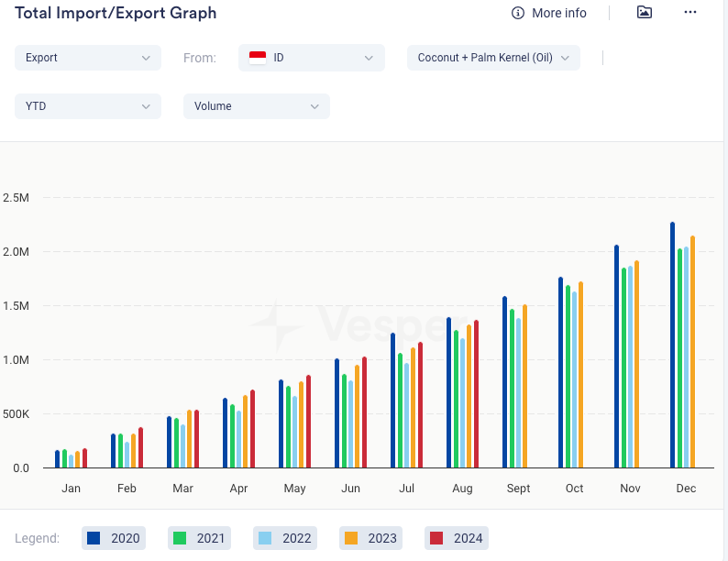This screenshot has width=728, height=561.
Task: Click the save chart as image icon
Action: pyautogui.click(x=645, y=13)
